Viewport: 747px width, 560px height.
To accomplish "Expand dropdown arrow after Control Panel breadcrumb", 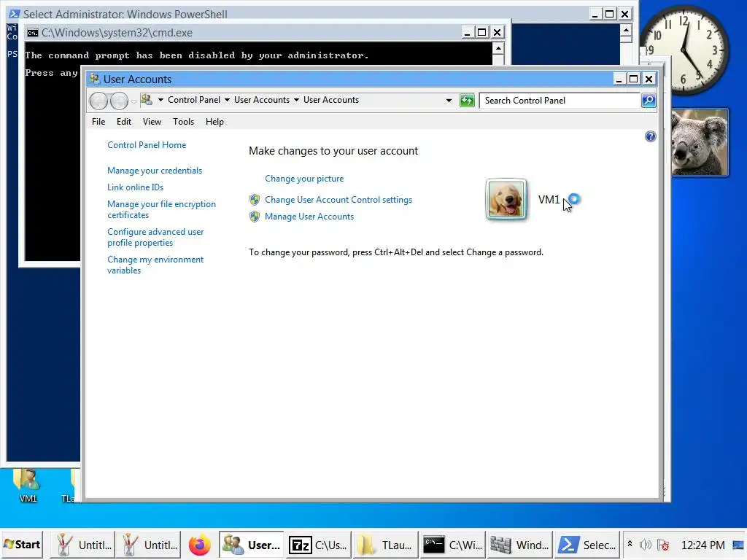I will click(227, 100).
